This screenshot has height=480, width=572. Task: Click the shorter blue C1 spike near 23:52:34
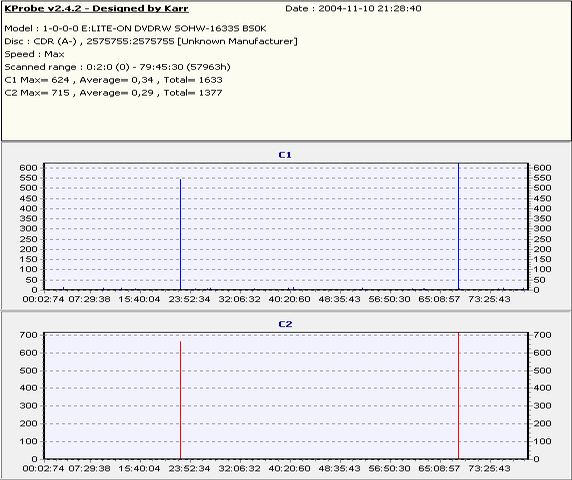click(180, 234)
